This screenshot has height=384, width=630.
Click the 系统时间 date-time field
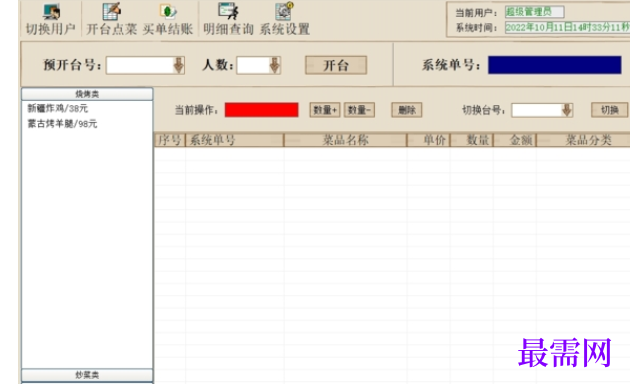[x=567, y=27]
